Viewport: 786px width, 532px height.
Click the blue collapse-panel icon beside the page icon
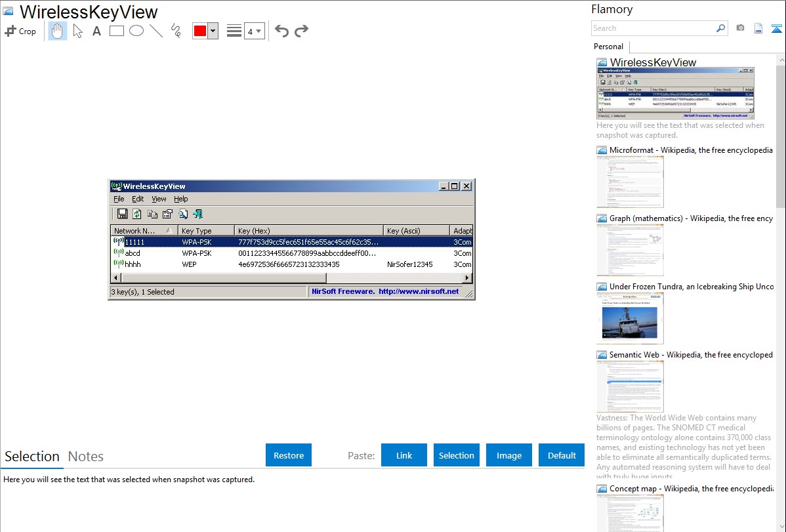pyautogui.click(x=776, y=29)
